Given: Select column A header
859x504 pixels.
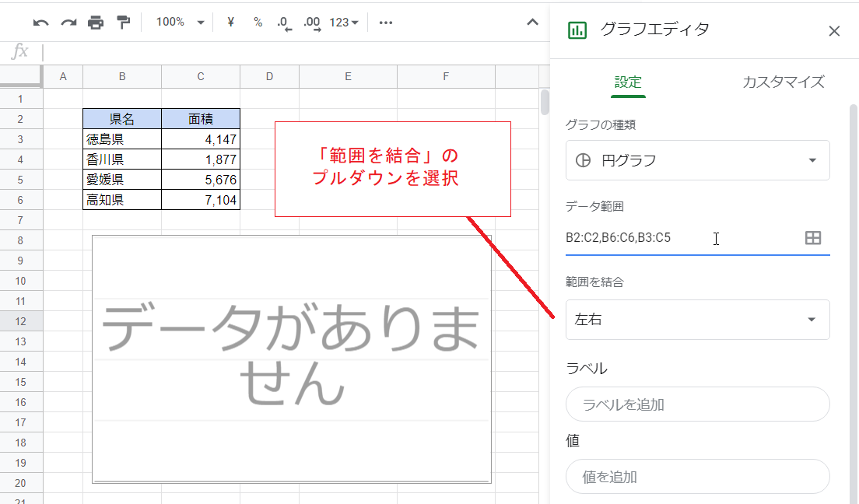Looking at the screenshot, I should (x=63, y=77).
